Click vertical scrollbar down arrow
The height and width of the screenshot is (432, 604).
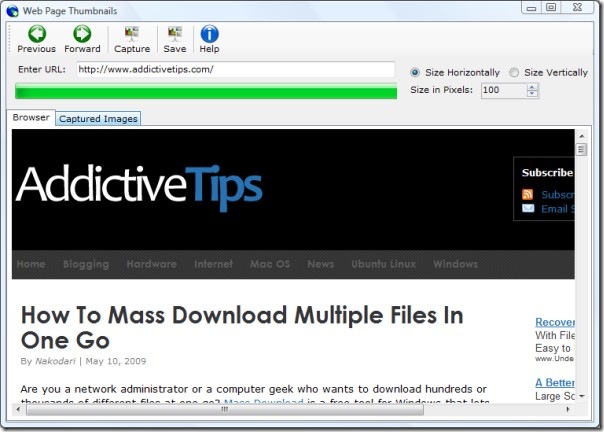click(x=582, y=396)
